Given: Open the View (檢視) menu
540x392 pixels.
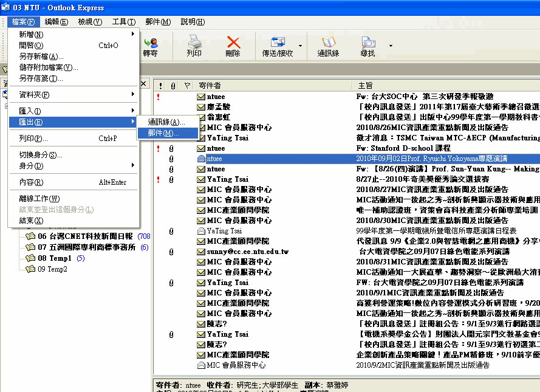Looking at the screenshot, I should (x=90, y=22).
